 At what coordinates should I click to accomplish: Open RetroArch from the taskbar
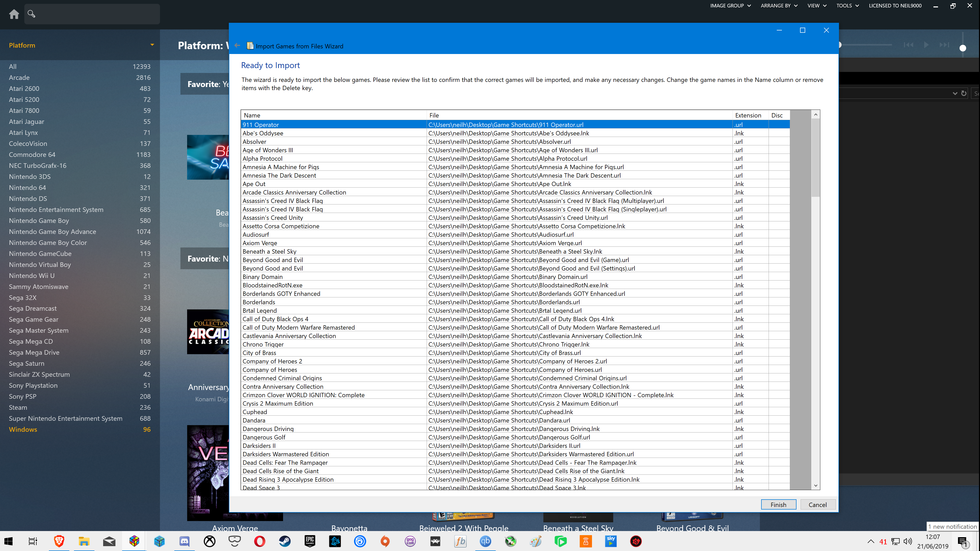(436, 541)
